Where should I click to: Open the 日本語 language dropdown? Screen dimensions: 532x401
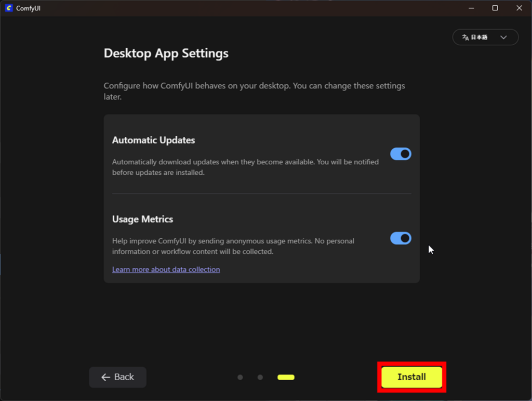(x=485, y=37)
